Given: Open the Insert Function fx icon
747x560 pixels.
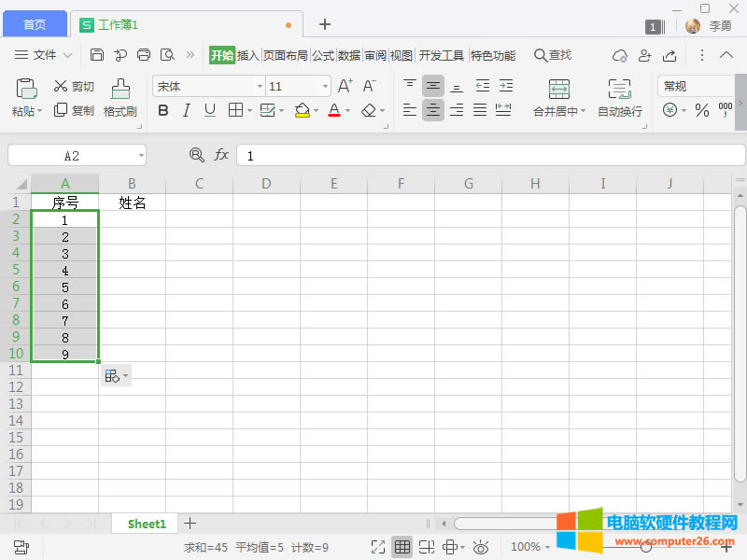Looking at the screenshot, I should (x=221, y=155).
